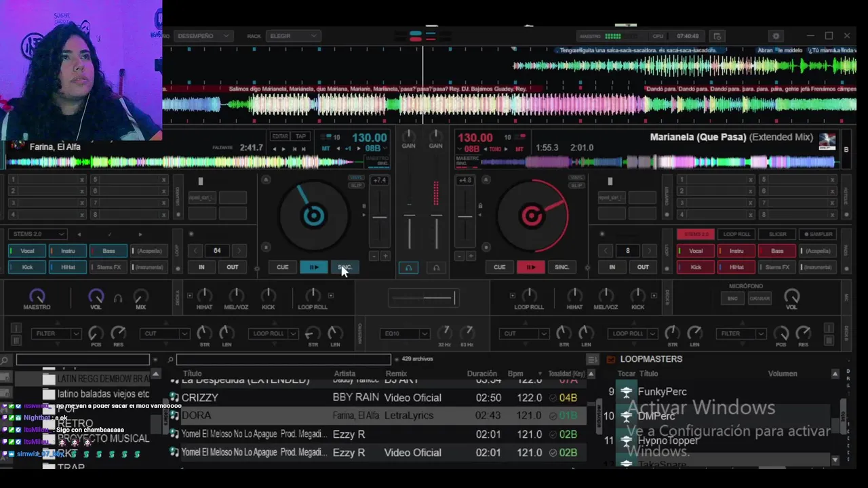Click FunkyPerc sample icon in Loopmasters
Image resolution: width=868 pixels, height=488 pixels.
[x=626, y=392]
